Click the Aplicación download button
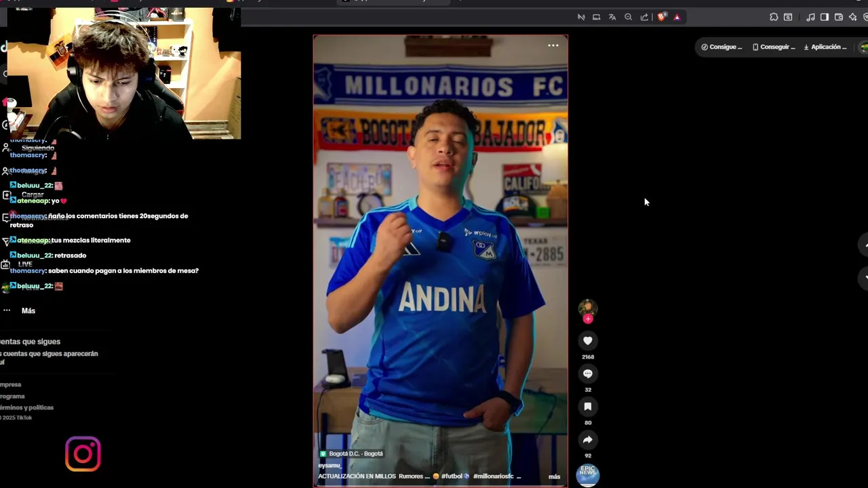Image resolution: width=868 pixels, height=488 pixels. point(825,47)
